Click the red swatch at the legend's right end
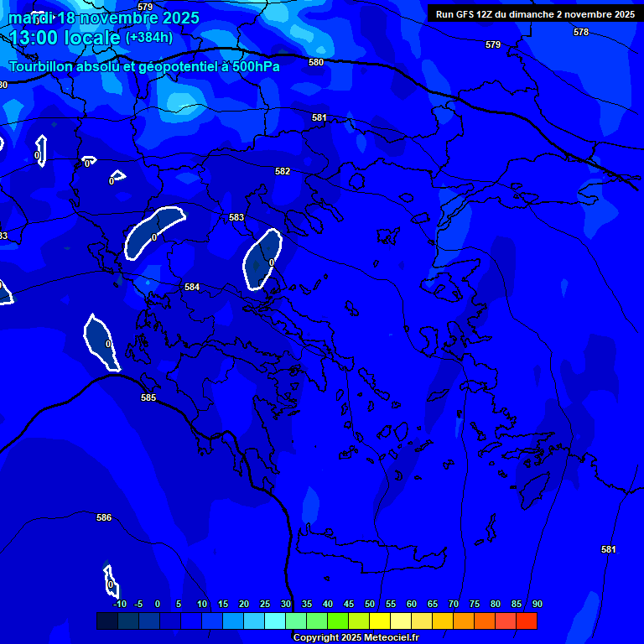Image resolution: width=644 pixels, height=644 pixels. pos(527,621)
